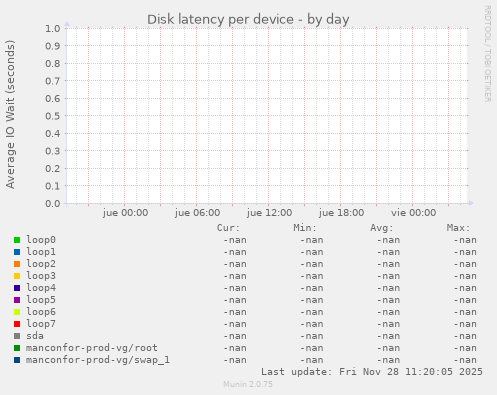Click the loop2 orange color swatch
This screenshot has width=497, height=395.
(17, 264)
